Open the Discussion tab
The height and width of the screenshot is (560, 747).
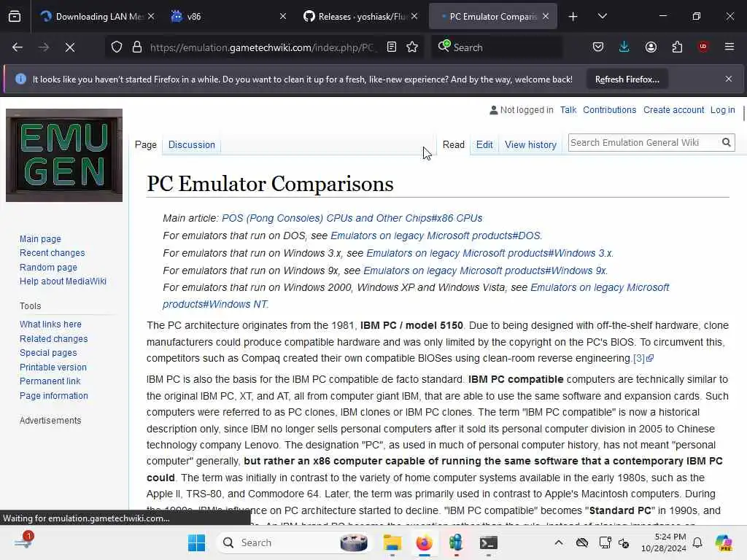(192, 145)
